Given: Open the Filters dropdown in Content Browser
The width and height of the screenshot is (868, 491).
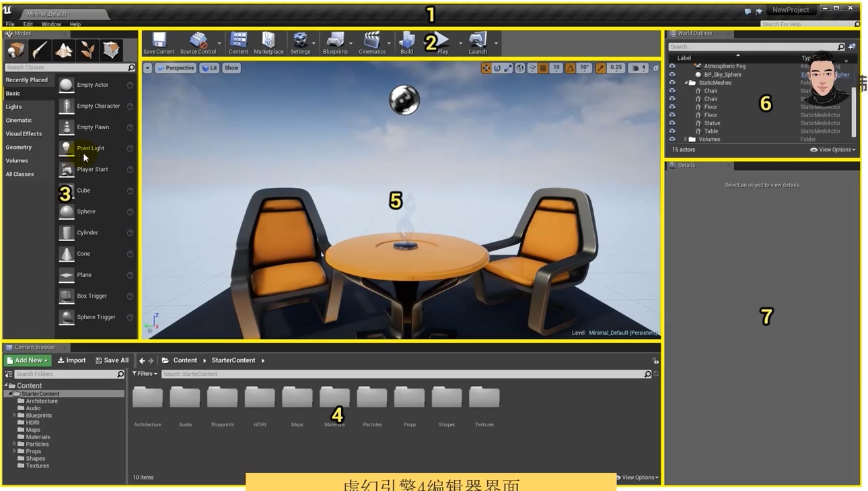Looking at the screenshot, I should pyautogui.click(x=145, y=374).
